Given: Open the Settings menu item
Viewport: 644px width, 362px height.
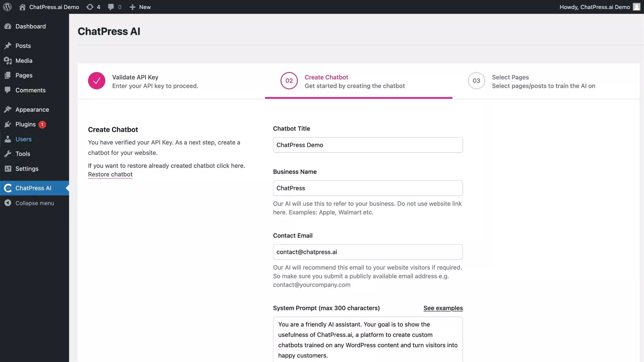Looking at the screenshot, I should pyautogui.click(x=27, y=169).
